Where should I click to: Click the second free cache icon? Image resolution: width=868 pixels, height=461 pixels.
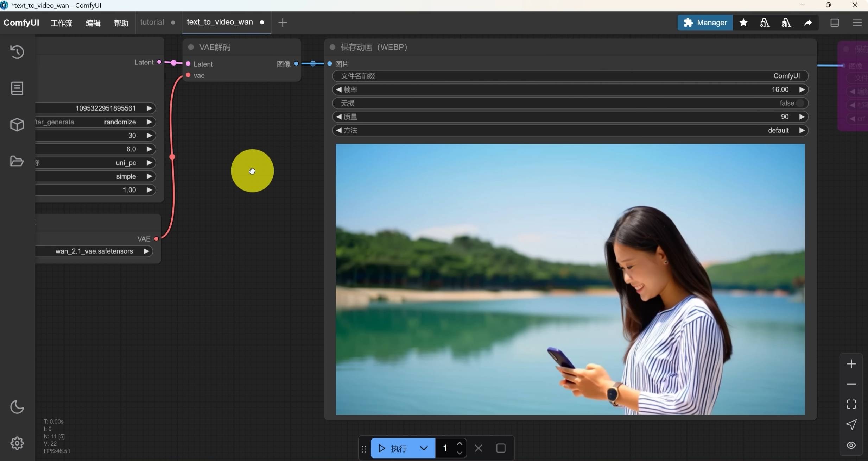tap(786, 23)
